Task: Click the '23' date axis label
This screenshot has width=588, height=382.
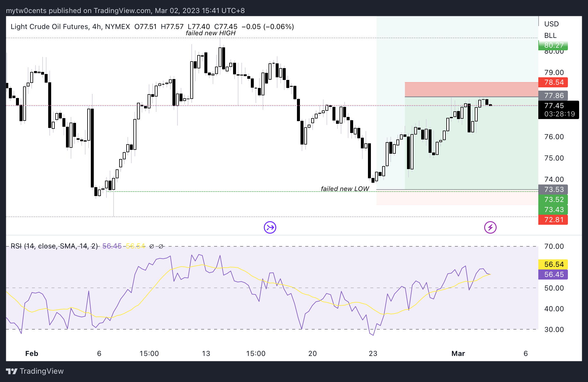Action: (373, 354)
